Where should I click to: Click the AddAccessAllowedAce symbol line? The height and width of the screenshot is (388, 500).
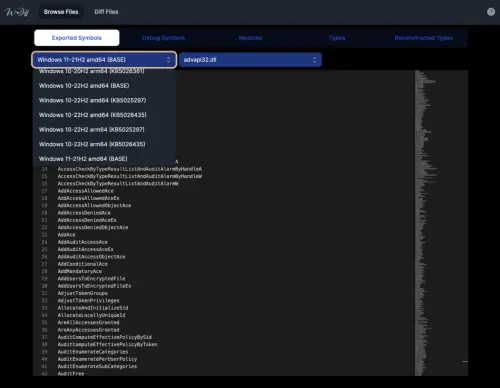[85, 191]
